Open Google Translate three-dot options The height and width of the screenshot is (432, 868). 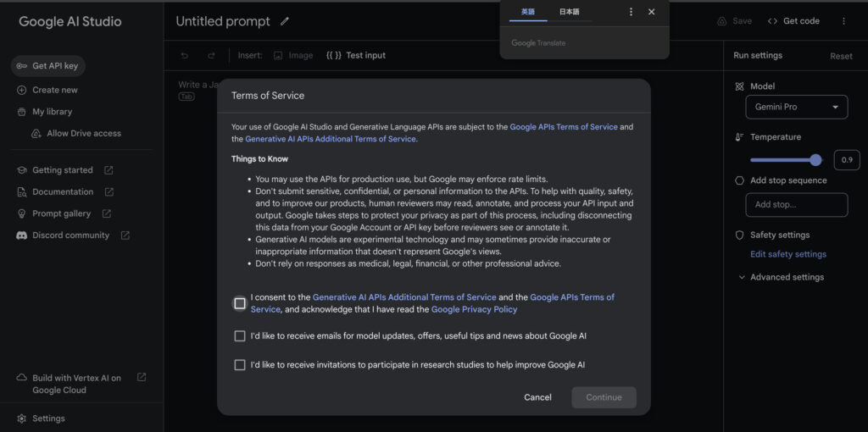[631, 12]
